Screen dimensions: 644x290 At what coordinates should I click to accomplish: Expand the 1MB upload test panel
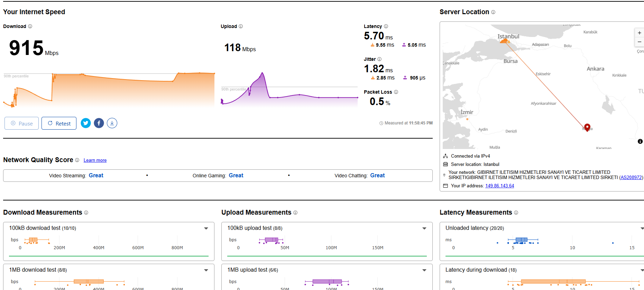point(424,270)
